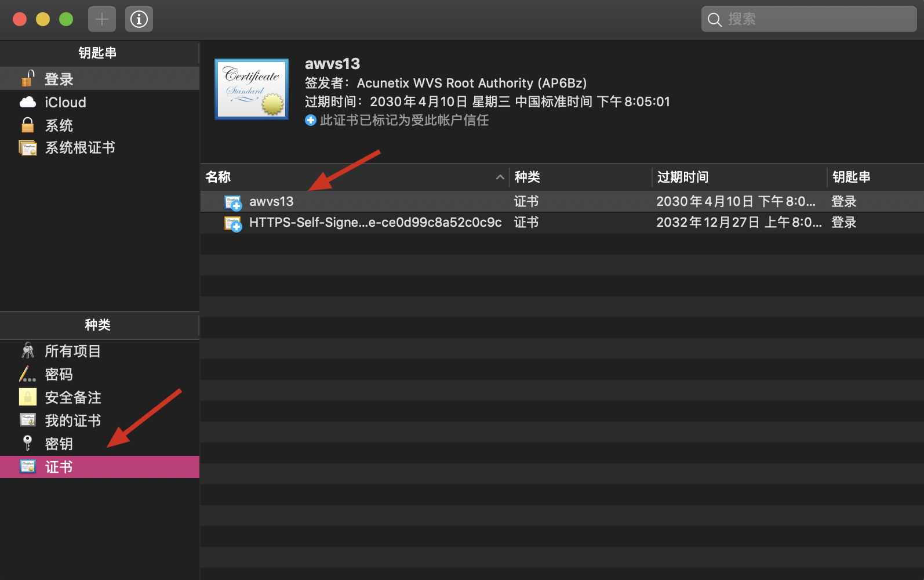924x580 pixels.
Task: Open the iCloud keychain
Action: (x=66, y=102)
